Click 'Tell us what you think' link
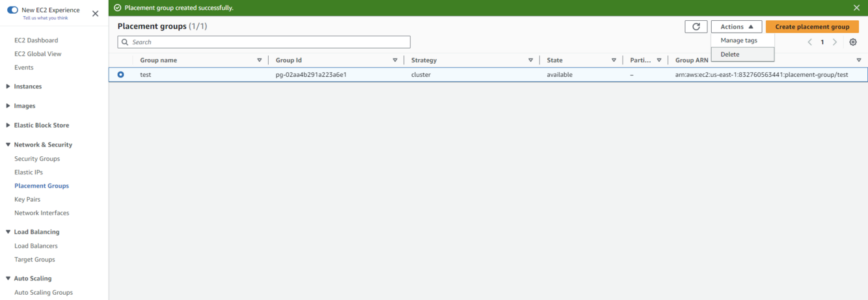The height and width of the screenshot is (300, 868). 45,18
